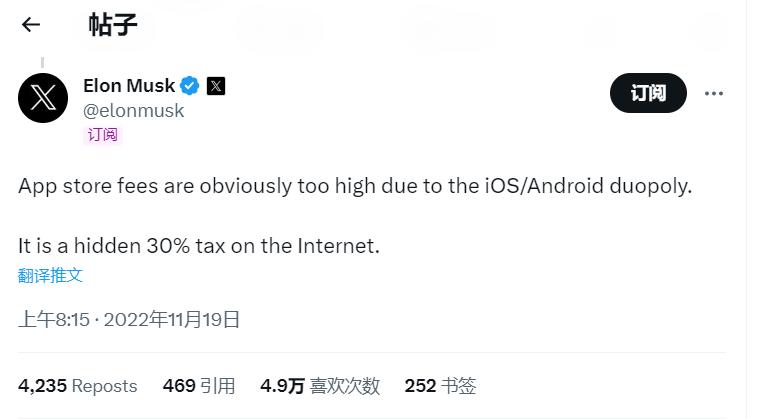This screenshot has height=419, width=774.
Task: View the 4,235 Reposts list
Action: coord(77,385)
